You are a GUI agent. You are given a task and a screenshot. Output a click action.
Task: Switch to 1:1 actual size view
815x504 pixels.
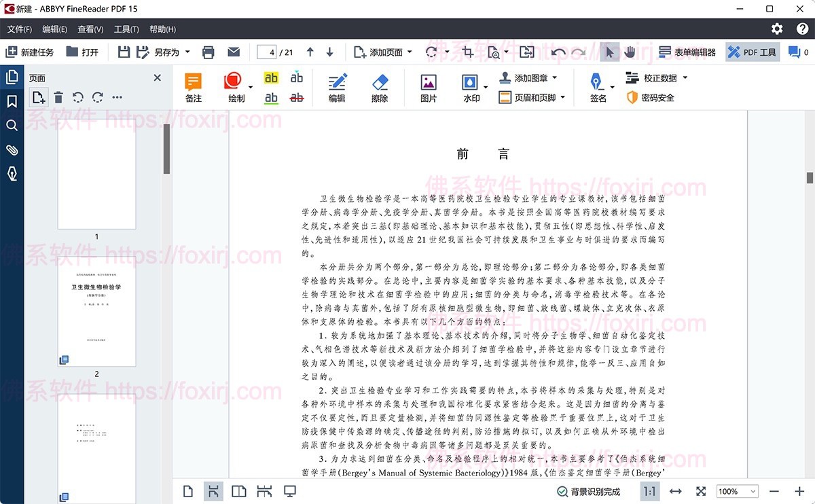[x=649, y=491]
